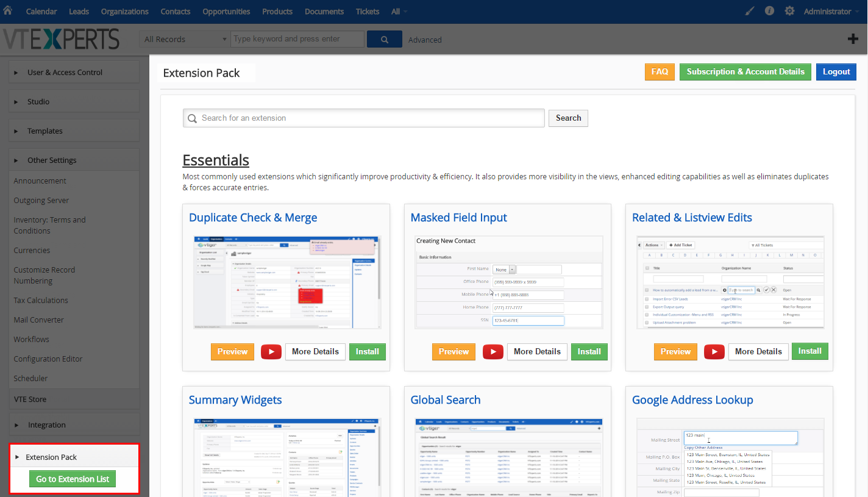Expand the Studio section

pyautogui.click(x=74, y=101)
